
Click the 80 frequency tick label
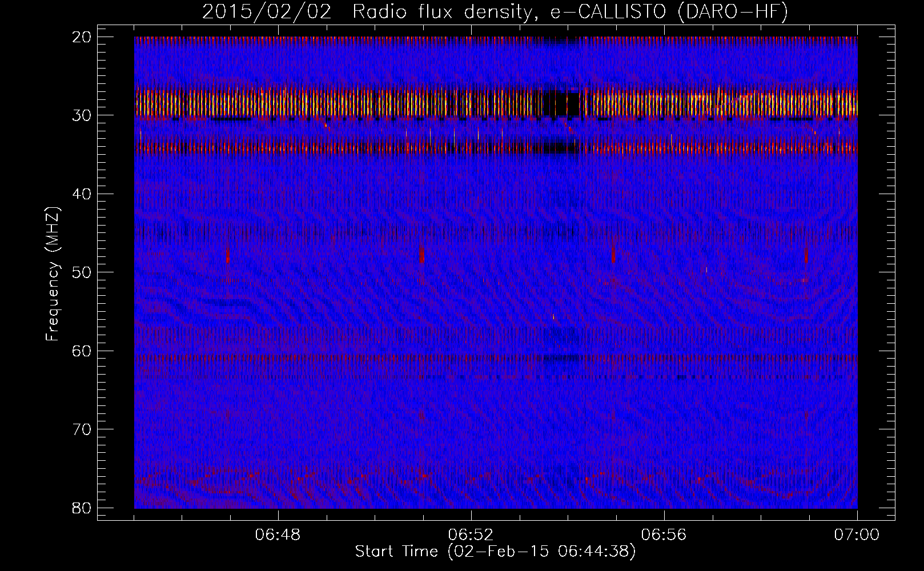[x=81, y=508]
